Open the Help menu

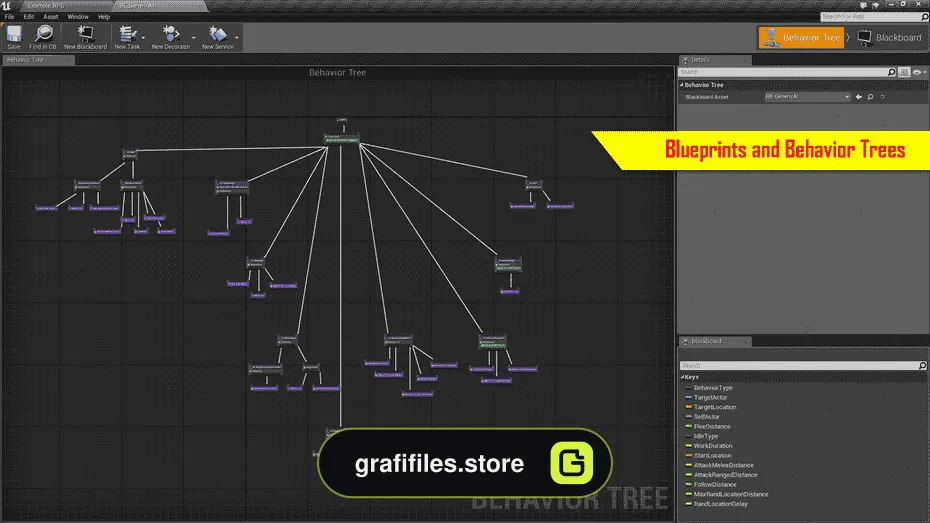pos(104,17)
